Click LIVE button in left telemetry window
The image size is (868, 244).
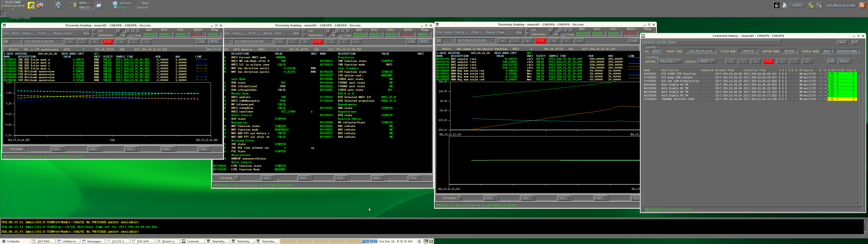click(x=201, y=42)
